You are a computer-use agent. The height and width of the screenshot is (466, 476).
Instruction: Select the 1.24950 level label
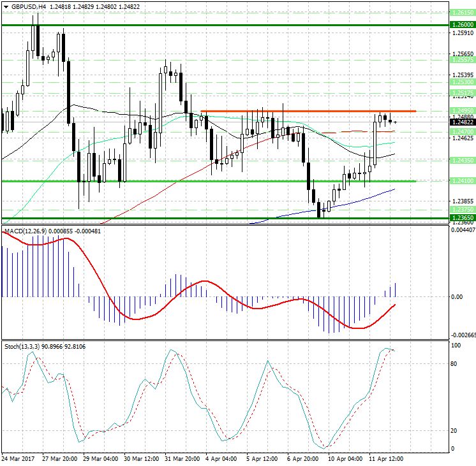463,111
